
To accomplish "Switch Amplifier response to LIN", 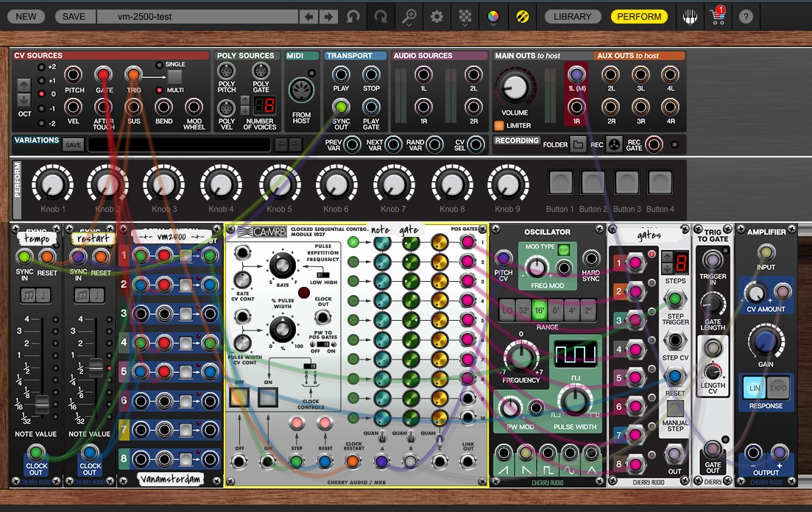I will click(x=755, y=388).
